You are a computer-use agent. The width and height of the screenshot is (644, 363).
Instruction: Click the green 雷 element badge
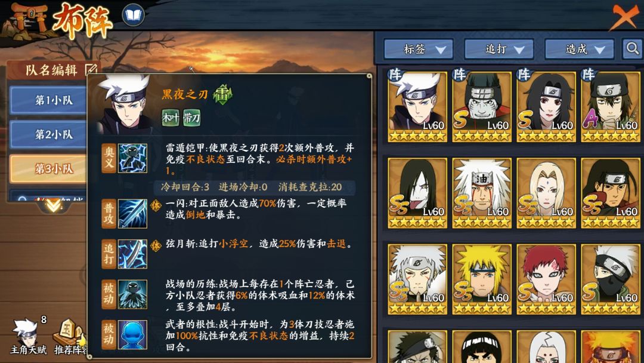tap(222, 94)
